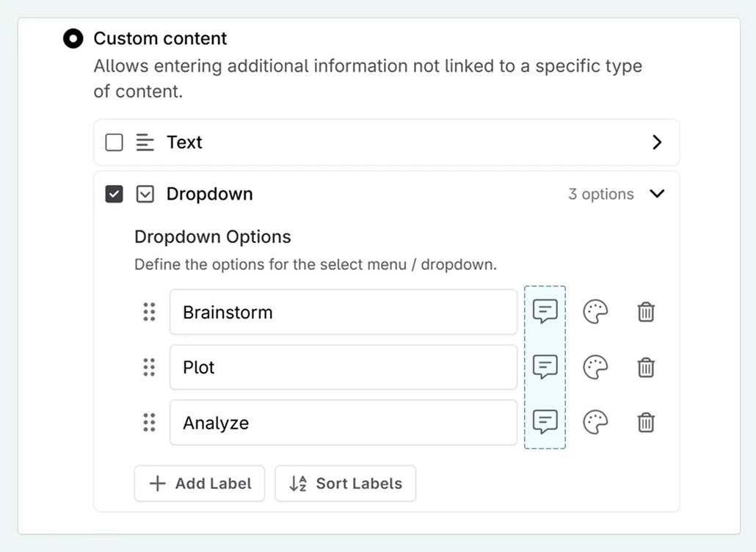Click inside the Analyze text field

coord(343,423)
